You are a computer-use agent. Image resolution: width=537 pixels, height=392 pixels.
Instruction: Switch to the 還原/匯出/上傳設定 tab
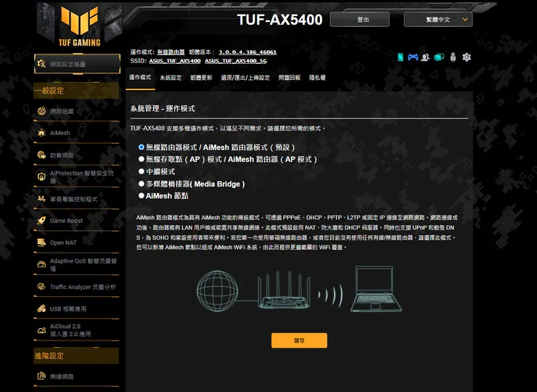[x=245, y=78]
